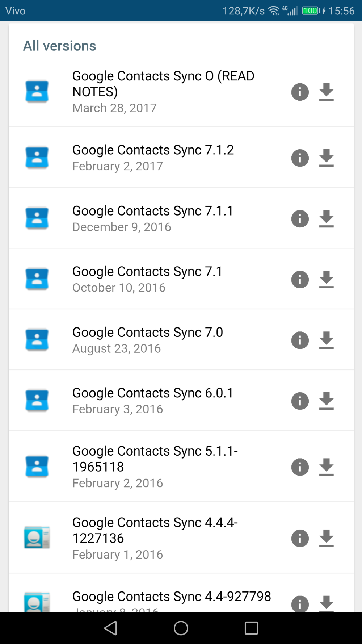View info for Contacts Sync 6.0.1
The height and width of the screenshot is (644, 362).
300,401
